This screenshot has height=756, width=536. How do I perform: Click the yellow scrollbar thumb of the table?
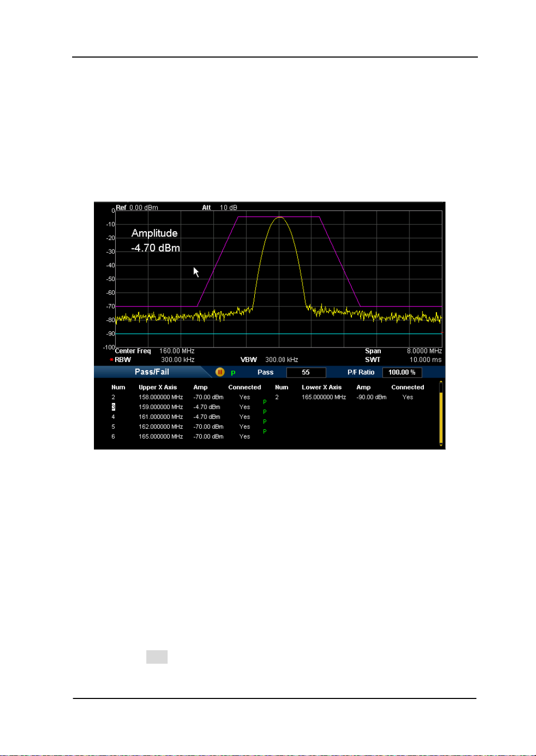point(441,417)
